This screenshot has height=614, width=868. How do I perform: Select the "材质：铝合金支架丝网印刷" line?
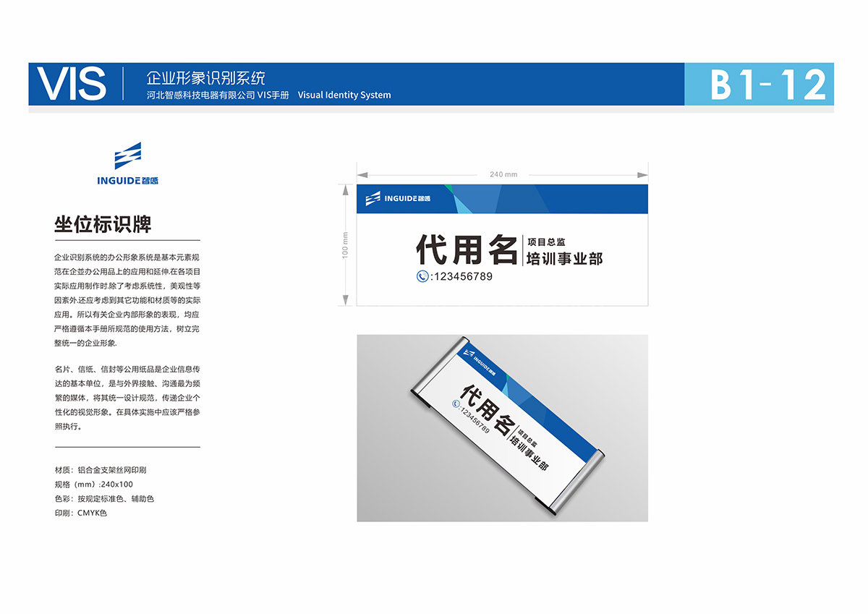[101, 470]
